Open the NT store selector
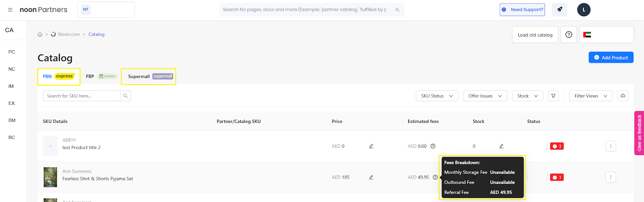The height and width of the screenshot is (202, 644). [106, 10]
